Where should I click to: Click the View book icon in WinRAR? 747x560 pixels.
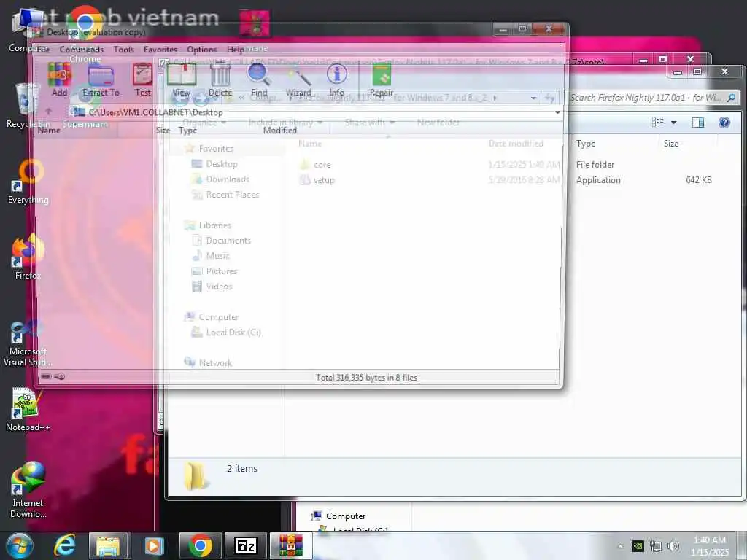click(x=181, y=79)
